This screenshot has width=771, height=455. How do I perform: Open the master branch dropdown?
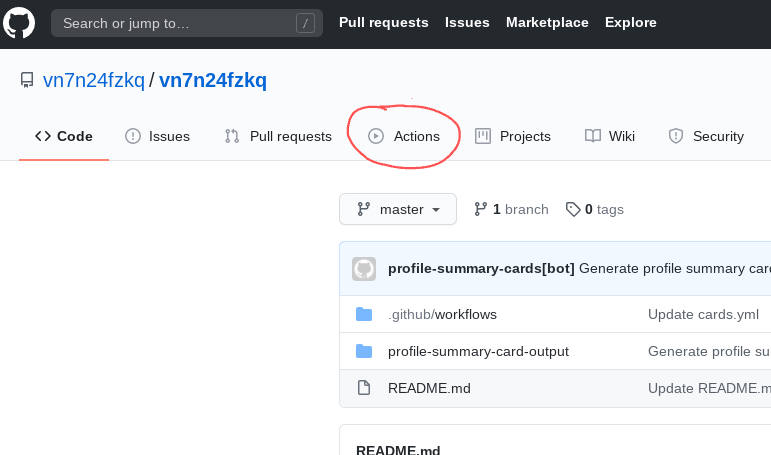tap(398, 209)
